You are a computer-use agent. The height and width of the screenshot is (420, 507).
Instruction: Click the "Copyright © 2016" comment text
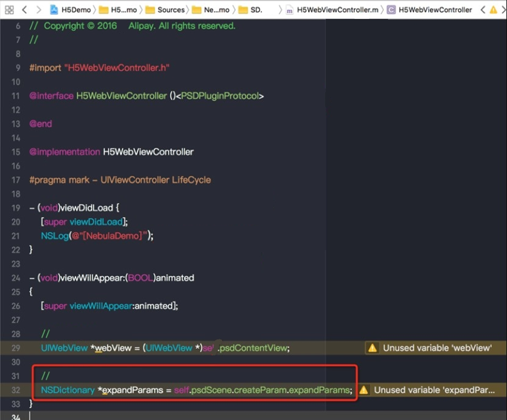(80, 26)
